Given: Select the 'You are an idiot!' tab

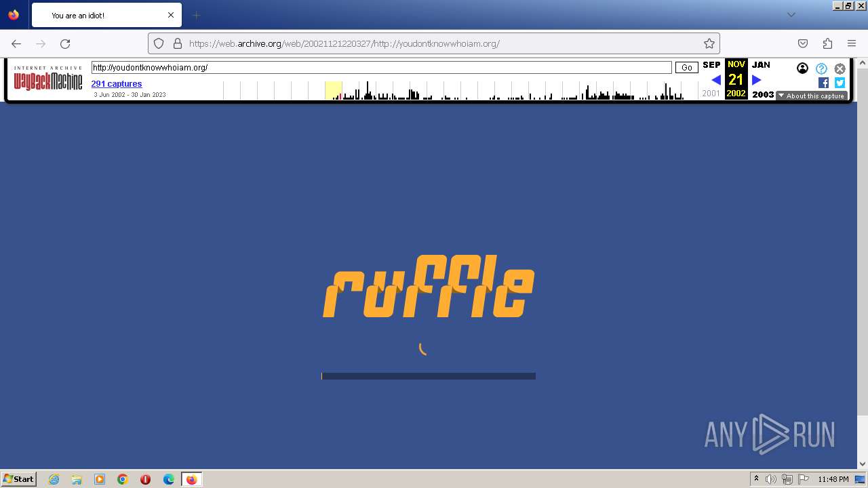Looking at the screenshot, I should point(106,15).
